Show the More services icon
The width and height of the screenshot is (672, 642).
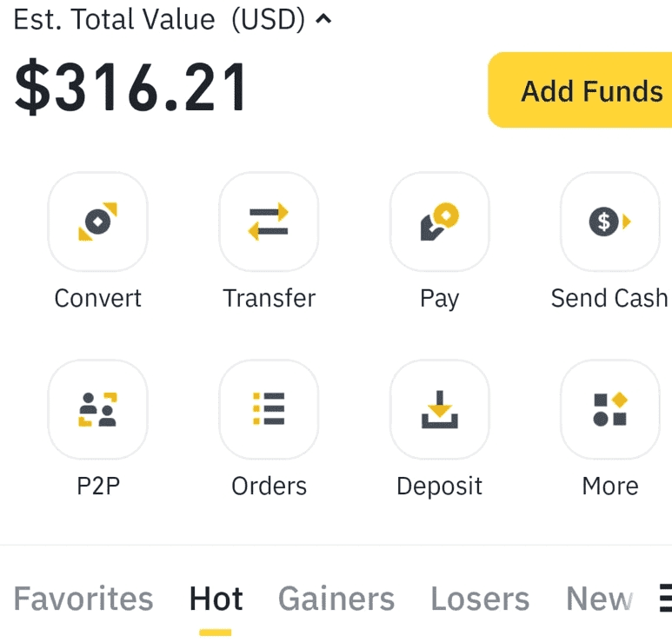coord(610,409)
